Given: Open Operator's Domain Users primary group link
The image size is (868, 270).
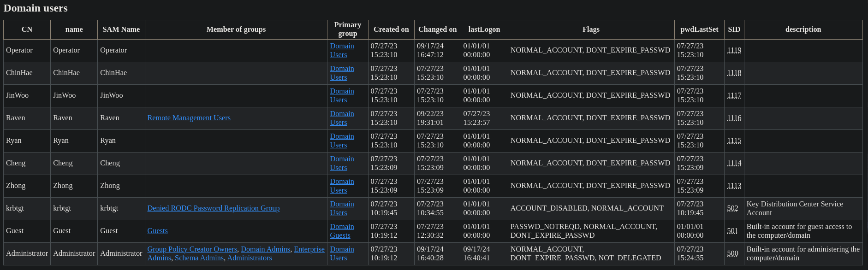Looking at the screenshot, I should (342, 50).
